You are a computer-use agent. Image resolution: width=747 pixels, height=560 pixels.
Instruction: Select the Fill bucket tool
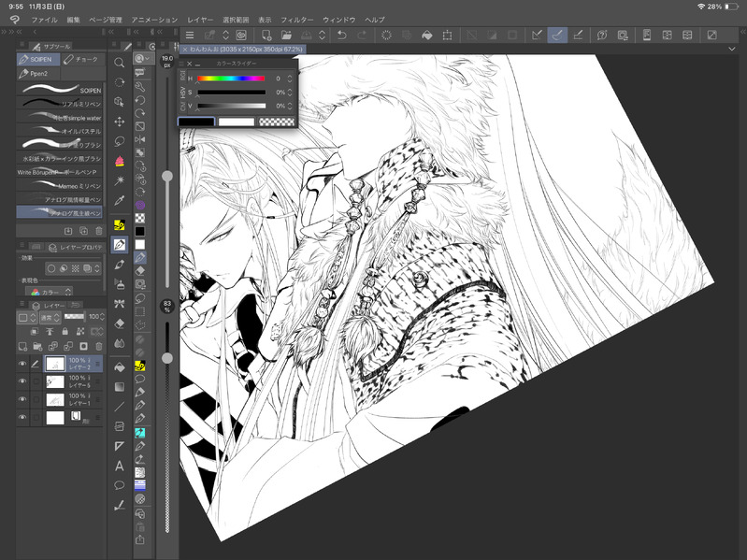tap(120, 367)
